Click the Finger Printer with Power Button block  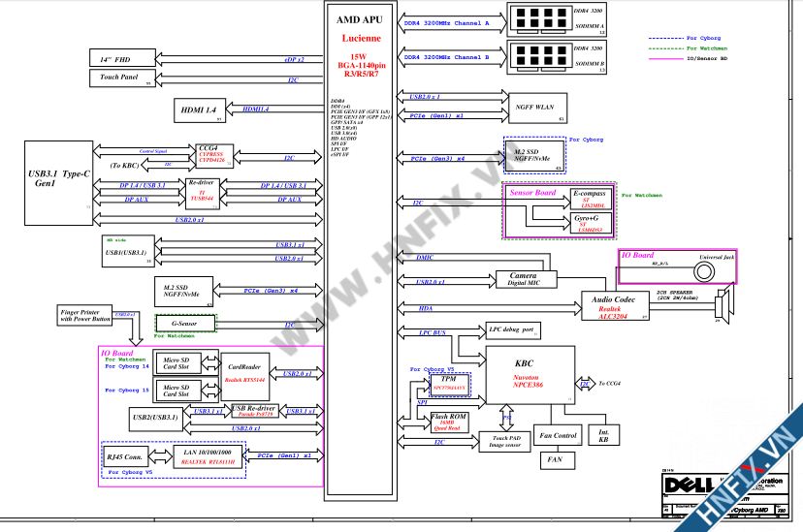(84, 315)
